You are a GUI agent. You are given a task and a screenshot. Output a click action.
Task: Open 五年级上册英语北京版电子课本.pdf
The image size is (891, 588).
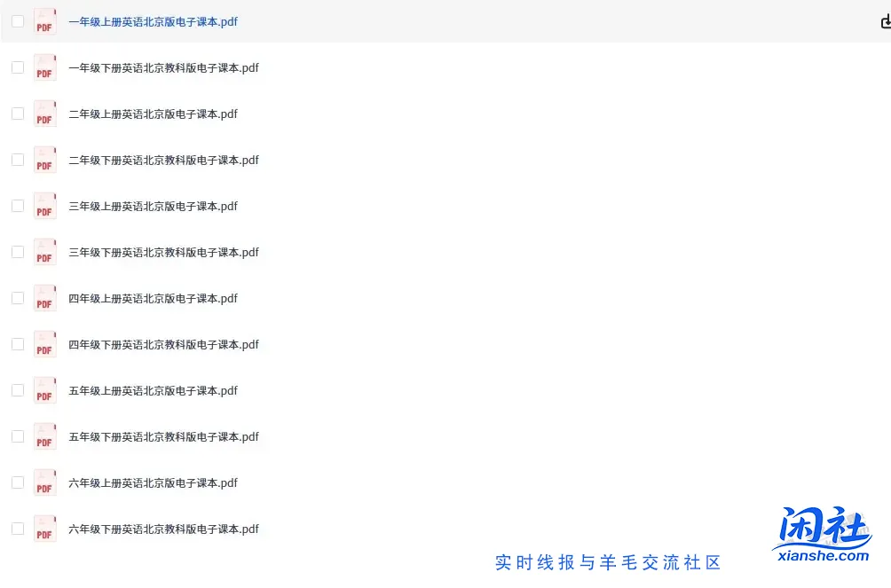[x=154, y=390]
